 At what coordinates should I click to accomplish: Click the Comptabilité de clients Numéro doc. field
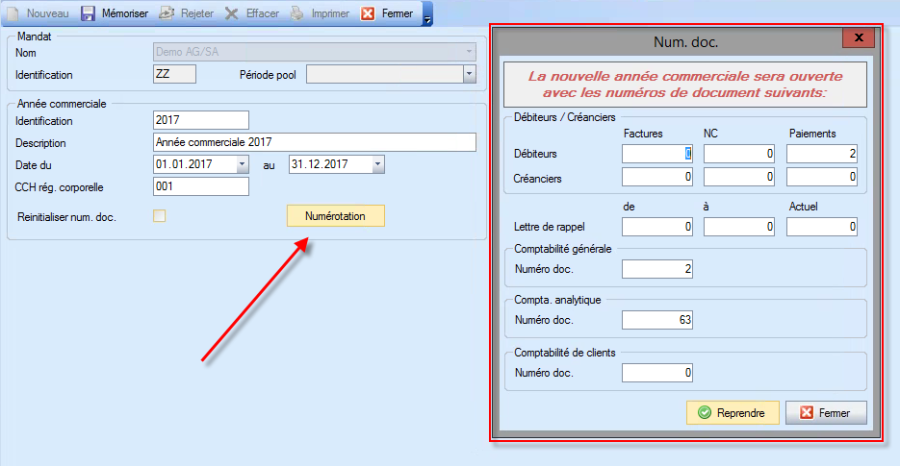click(657, 373)
